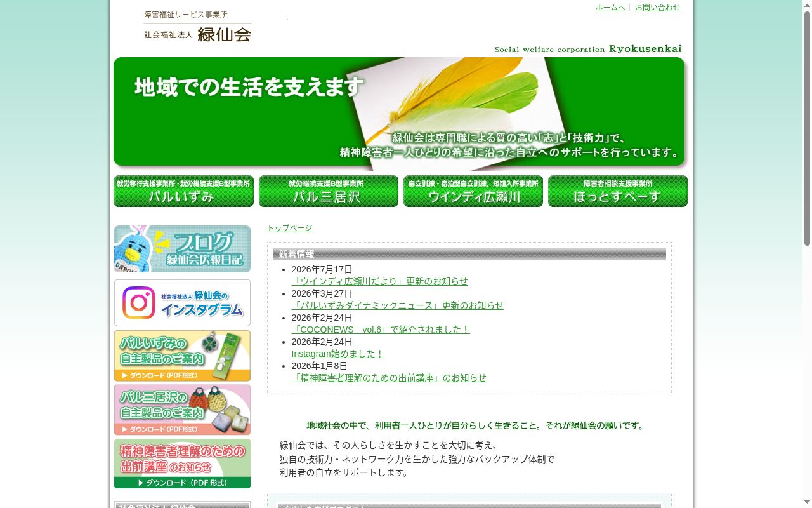Open 精神障害者理解のための出前講座 banner

click(x=182, y=464)
